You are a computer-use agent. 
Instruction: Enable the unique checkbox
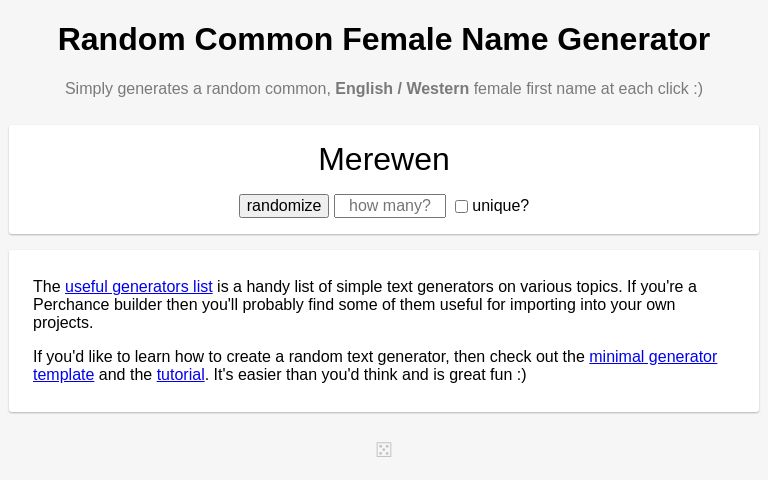(461, 207)
